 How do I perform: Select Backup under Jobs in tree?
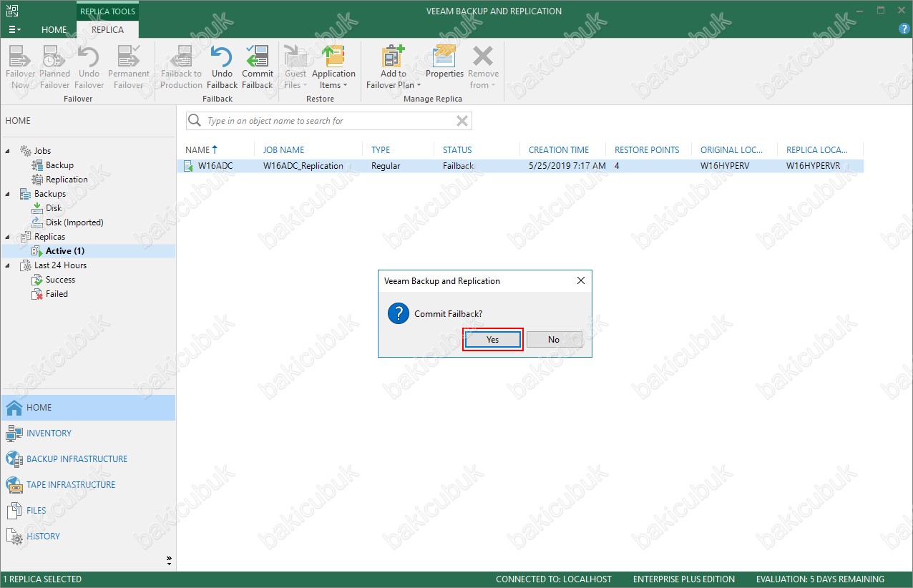click(59, 165)
